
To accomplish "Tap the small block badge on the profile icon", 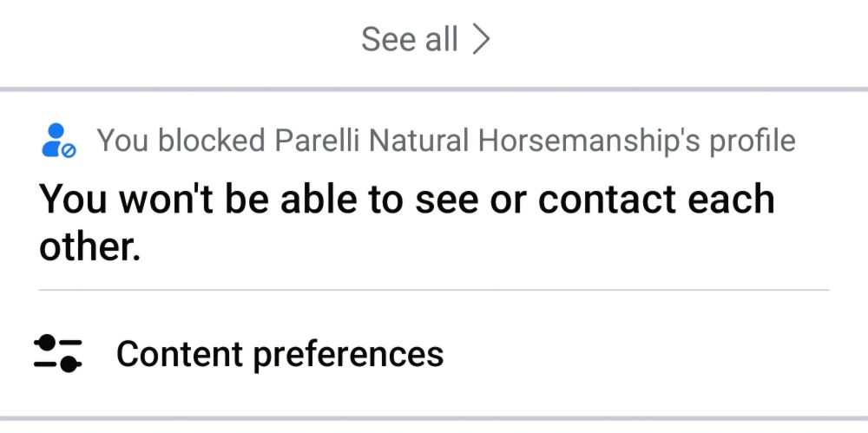I will 69,150.
